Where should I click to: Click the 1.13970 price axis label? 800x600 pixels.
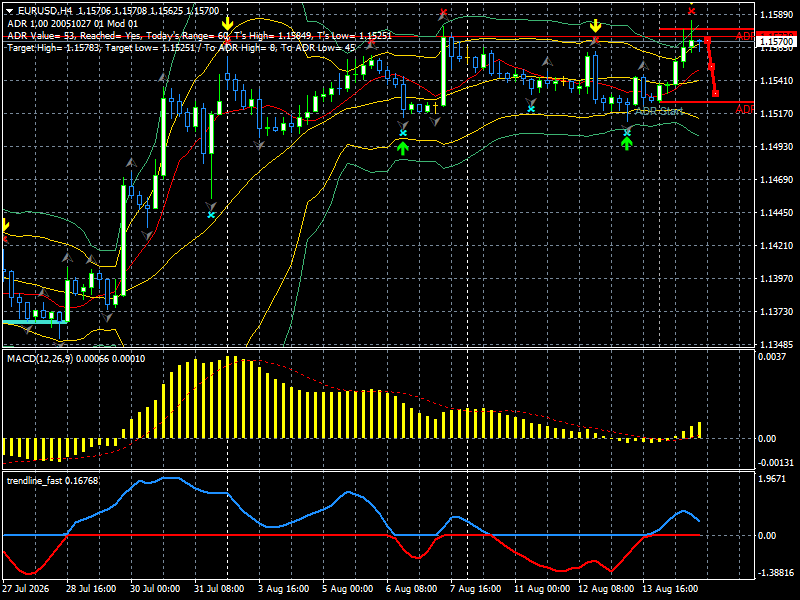point(777,279)
